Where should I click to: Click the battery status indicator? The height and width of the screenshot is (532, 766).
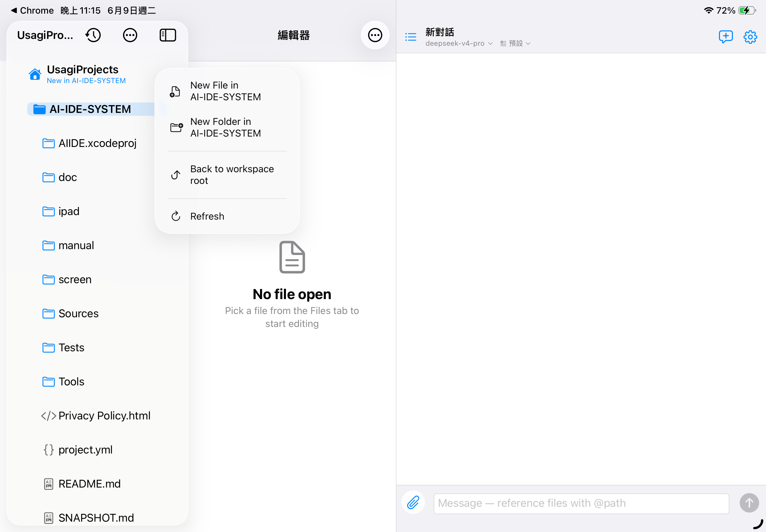747,10
